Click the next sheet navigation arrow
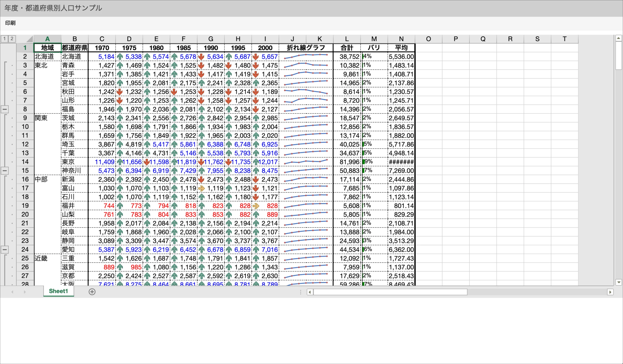623x364 pixels. click(25, 292)
